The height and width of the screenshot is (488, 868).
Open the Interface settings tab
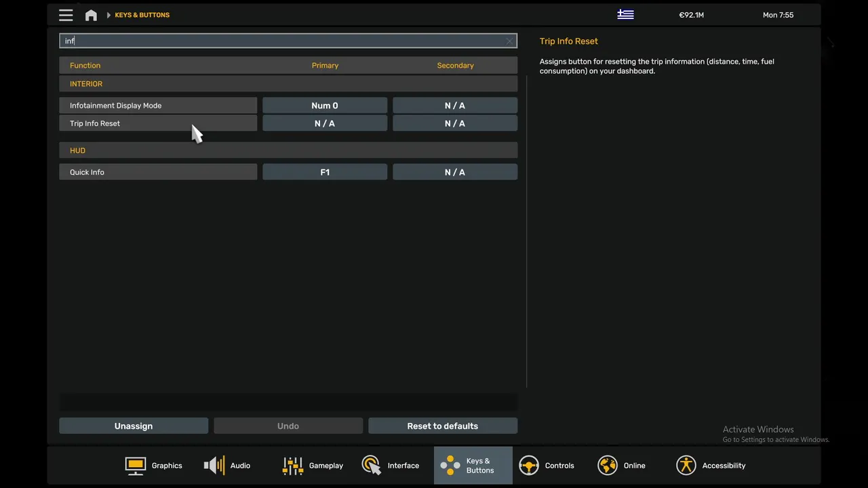tap(391, 466)
